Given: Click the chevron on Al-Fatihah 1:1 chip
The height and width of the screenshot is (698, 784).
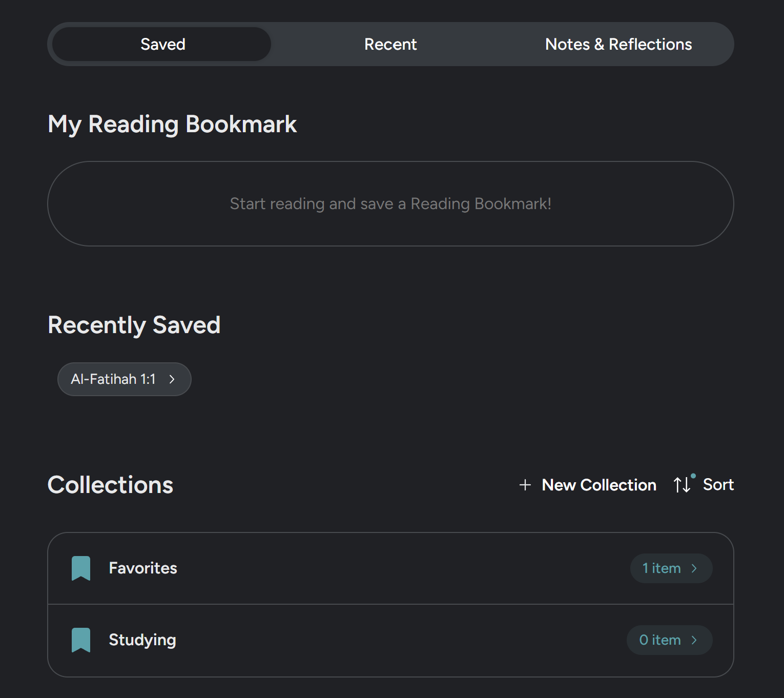Looking at the screenshot, I should [x=172, y=379].
